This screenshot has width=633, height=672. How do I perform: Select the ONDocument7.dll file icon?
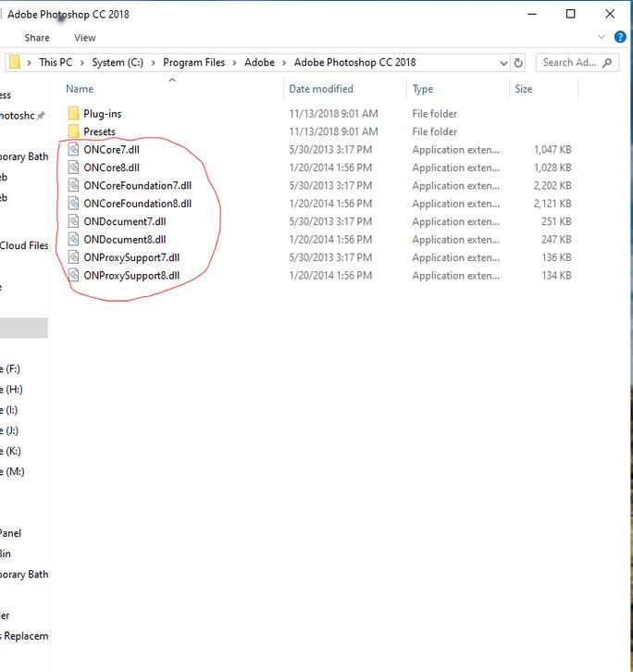[74, 221]
